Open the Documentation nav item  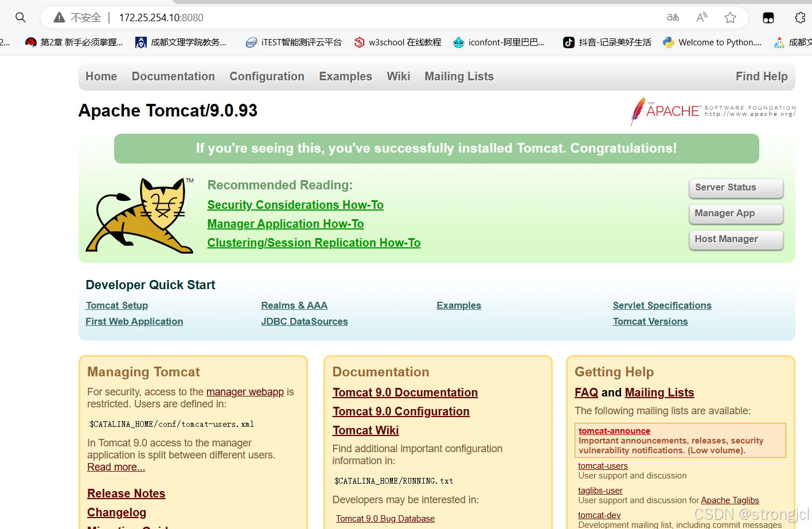click(x=173, y=76)
